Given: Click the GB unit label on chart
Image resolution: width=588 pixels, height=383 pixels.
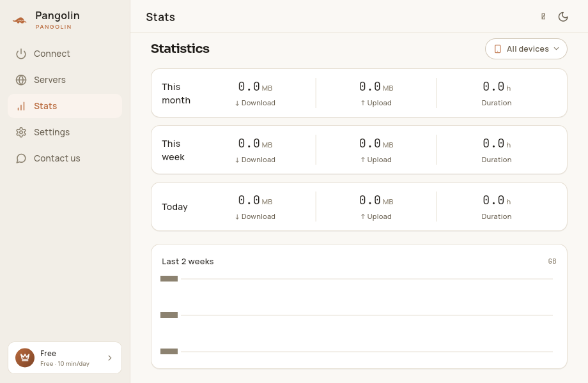Looking at the screenshot, I should tap(552, 261).
